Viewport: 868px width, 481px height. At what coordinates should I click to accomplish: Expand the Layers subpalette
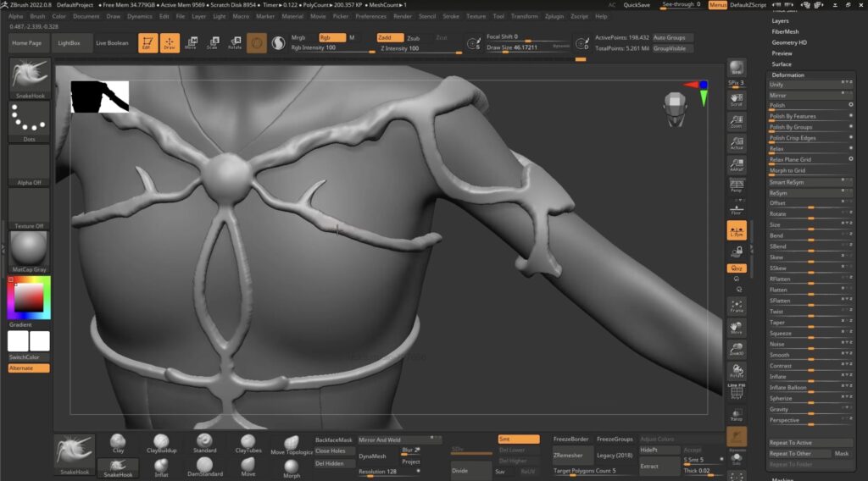pos(780,20)
